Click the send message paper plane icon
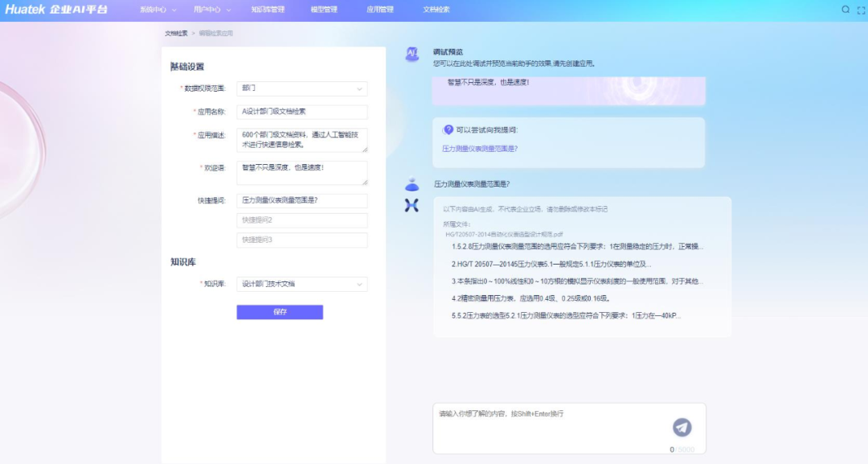 coord(682,428)
